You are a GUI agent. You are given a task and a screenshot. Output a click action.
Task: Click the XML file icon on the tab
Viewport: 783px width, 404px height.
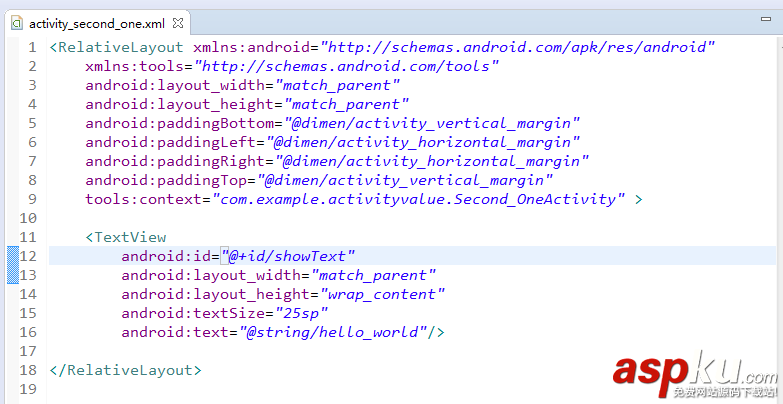17,23
